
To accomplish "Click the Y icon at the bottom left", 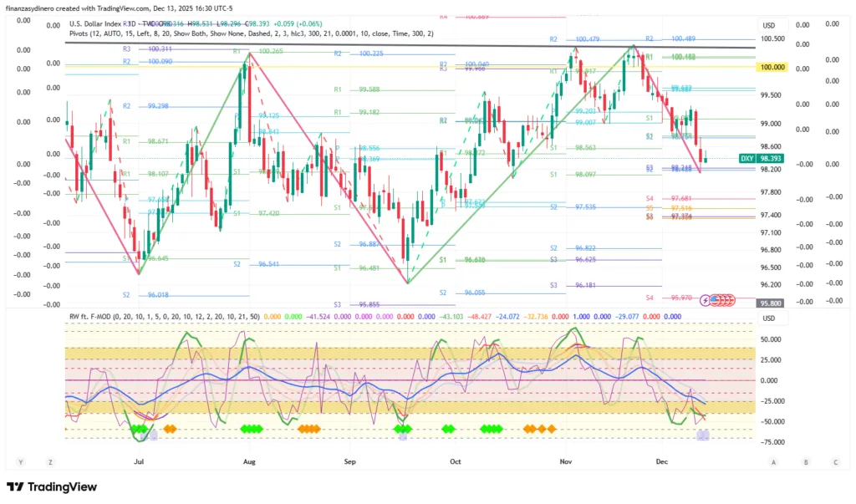I will [19, 461].
